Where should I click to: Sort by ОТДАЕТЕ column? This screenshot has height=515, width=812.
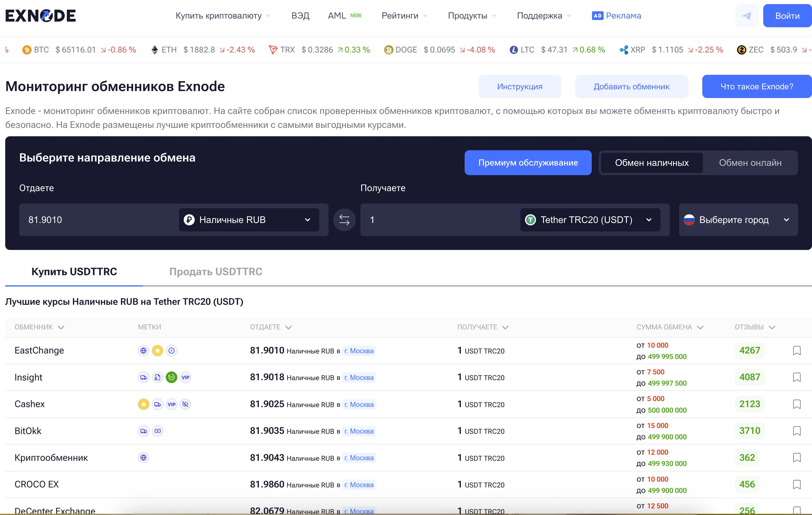pos(271,327)
